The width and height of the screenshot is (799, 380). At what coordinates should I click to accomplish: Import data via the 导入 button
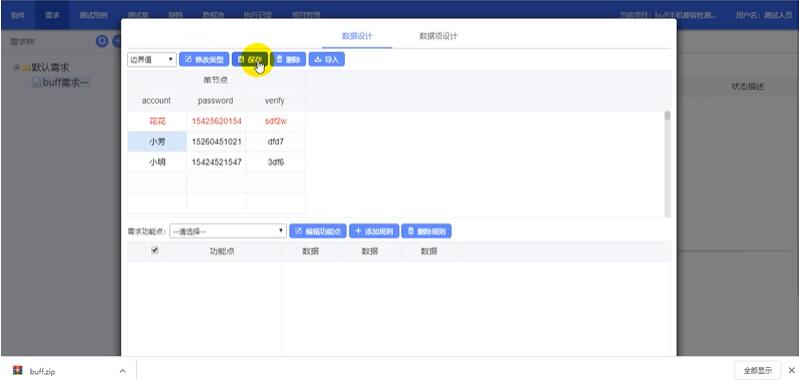tap(327, 60)
